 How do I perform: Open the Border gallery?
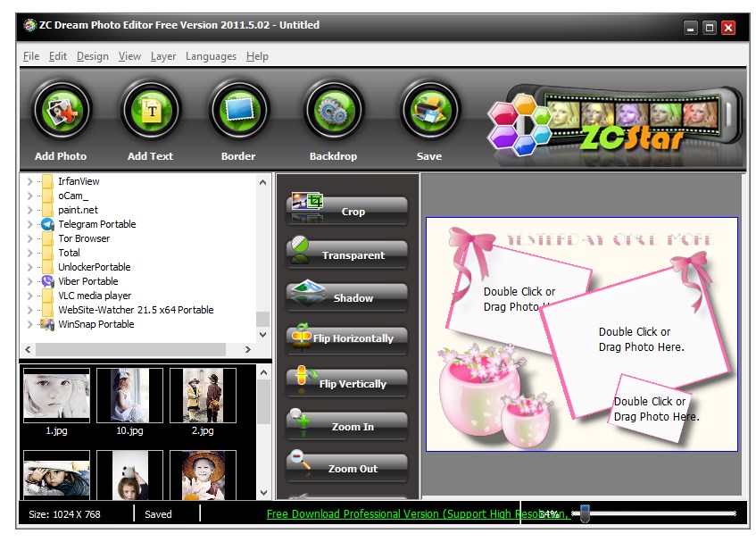tap(237, 109)
